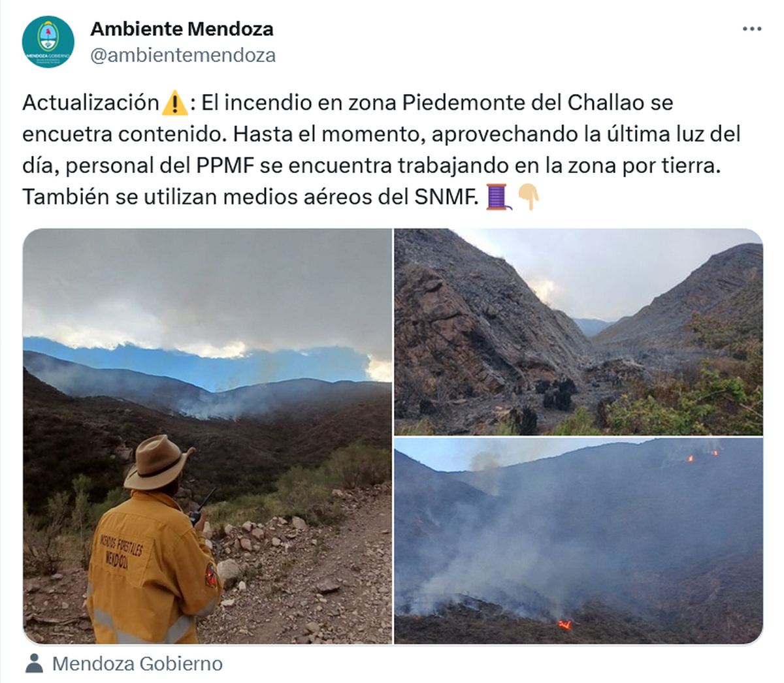Click the warning sign emoji

tap(174, 103)
